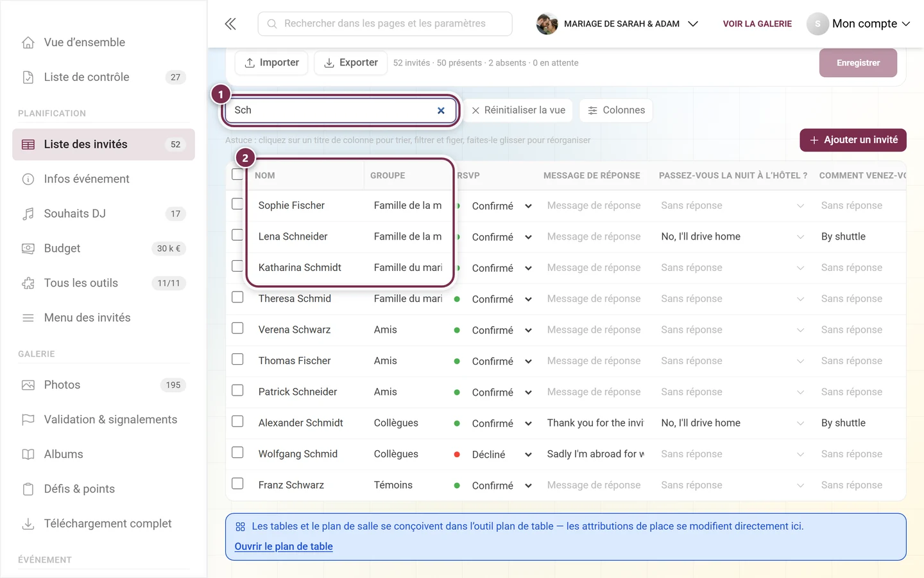Open the wedding selector dropdown chevron
The width and height of the screenshot is (924, 578).
pos(693,24)
